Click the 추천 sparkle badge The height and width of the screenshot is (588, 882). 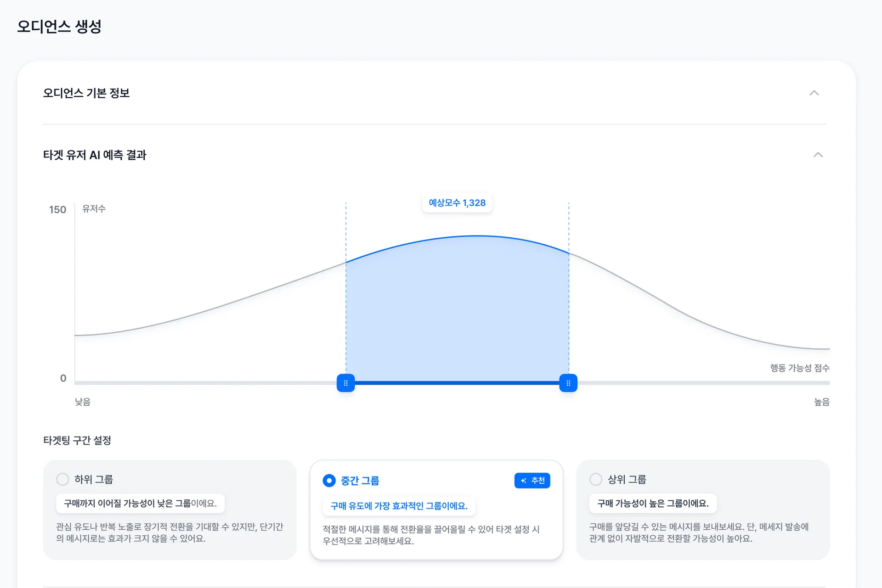(x=532, y=481)
